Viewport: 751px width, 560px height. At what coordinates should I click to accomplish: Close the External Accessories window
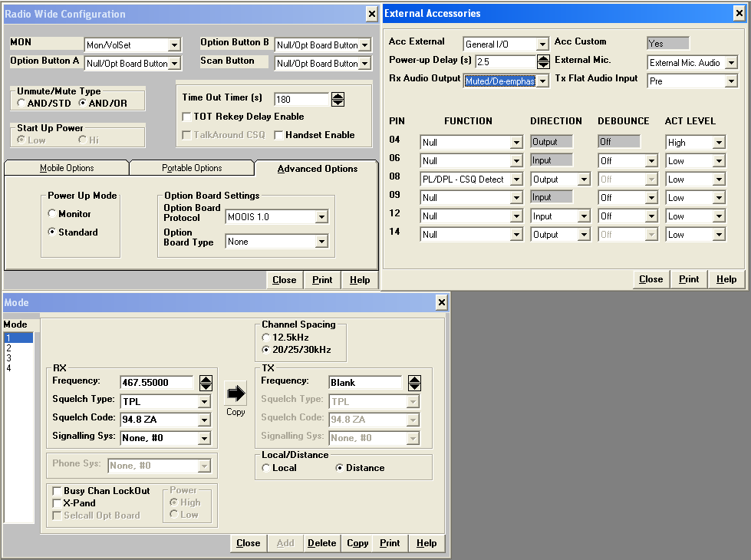pos(742,13)
